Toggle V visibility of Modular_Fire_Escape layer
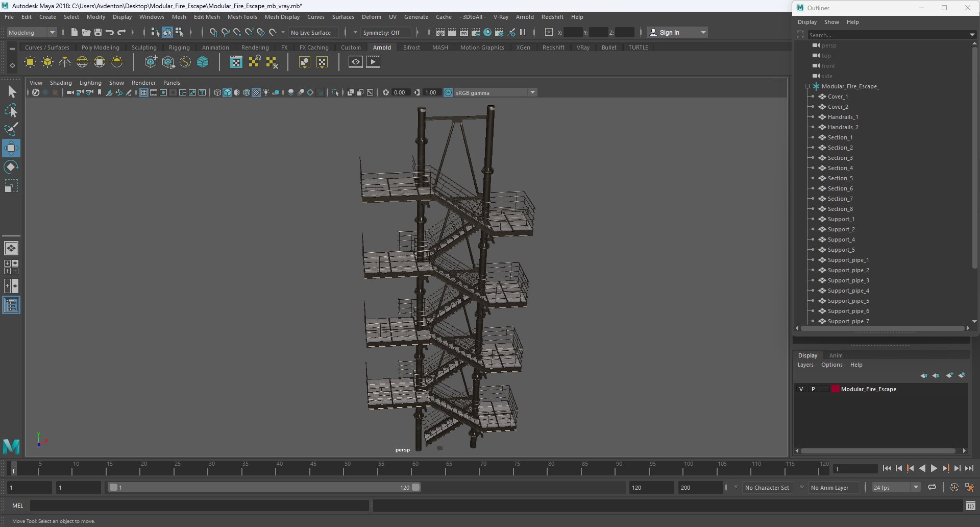980x527 pixels. [801, 389]
